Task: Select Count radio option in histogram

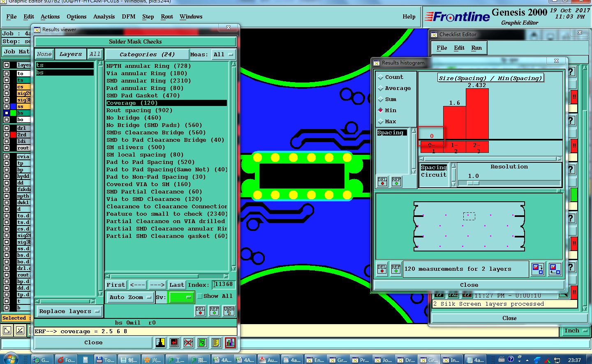Action: [381, 77]
